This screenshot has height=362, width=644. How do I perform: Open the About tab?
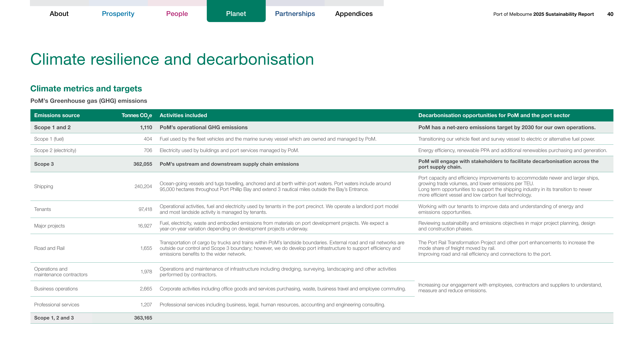coord(59,14)
